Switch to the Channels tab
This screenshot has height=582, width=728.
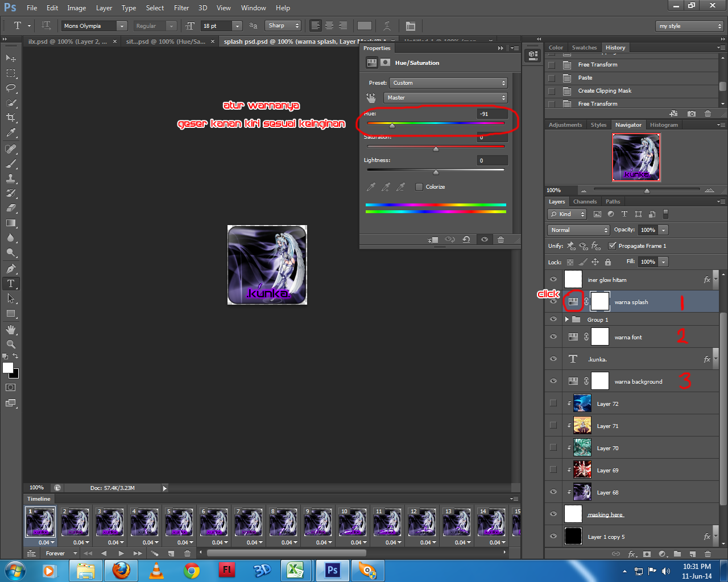click(585, 202)
